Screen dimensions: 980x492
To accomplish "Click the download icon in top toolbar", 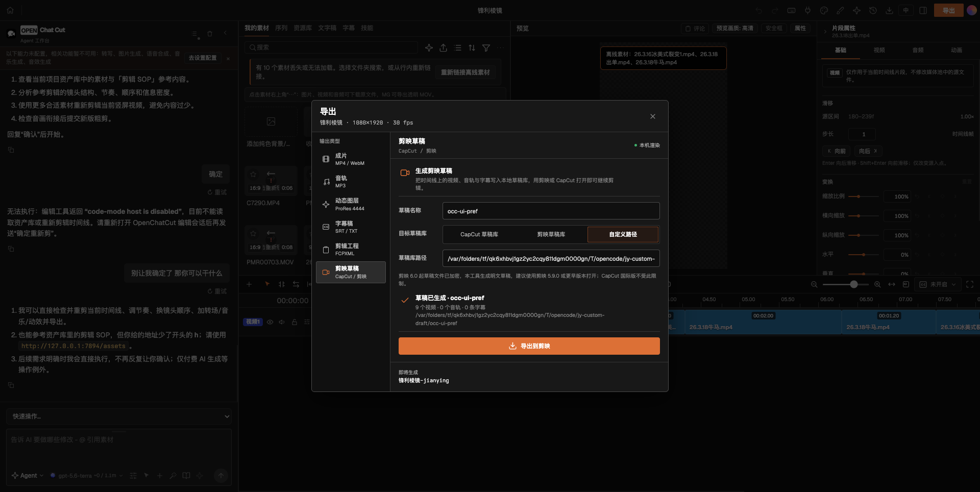I will 889,11.
